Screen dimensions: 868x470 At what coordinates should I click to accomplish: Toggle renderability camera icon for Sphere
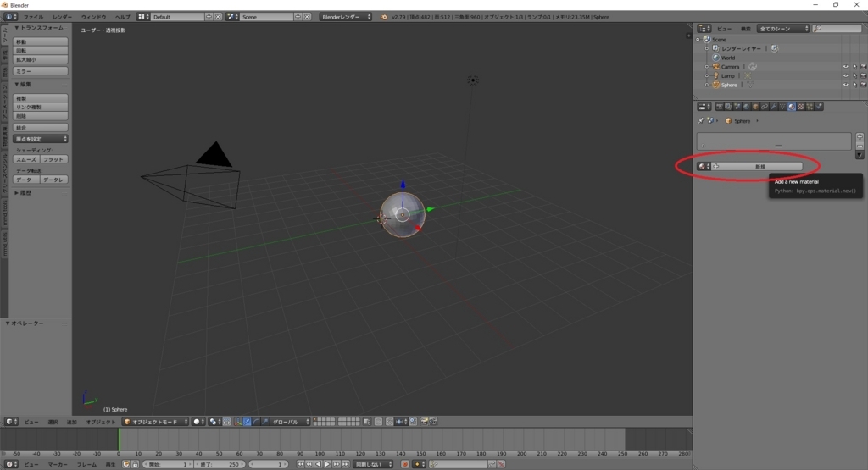click(863, 85)
